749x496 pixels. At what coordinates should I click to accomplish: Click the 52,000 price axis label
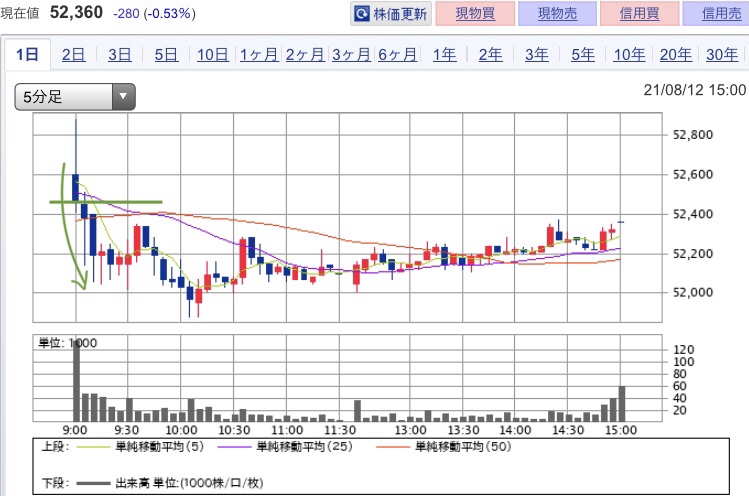[693, 292]
